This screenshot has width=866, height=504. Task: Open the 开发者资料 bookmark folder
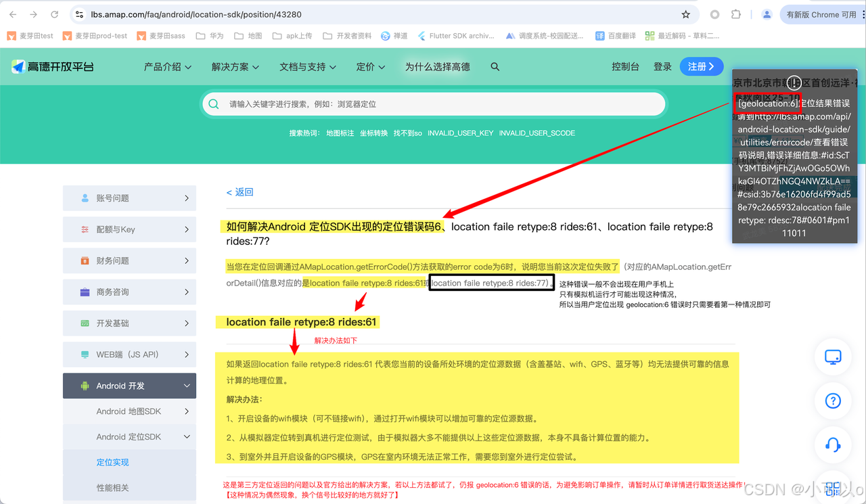point(347,36)
